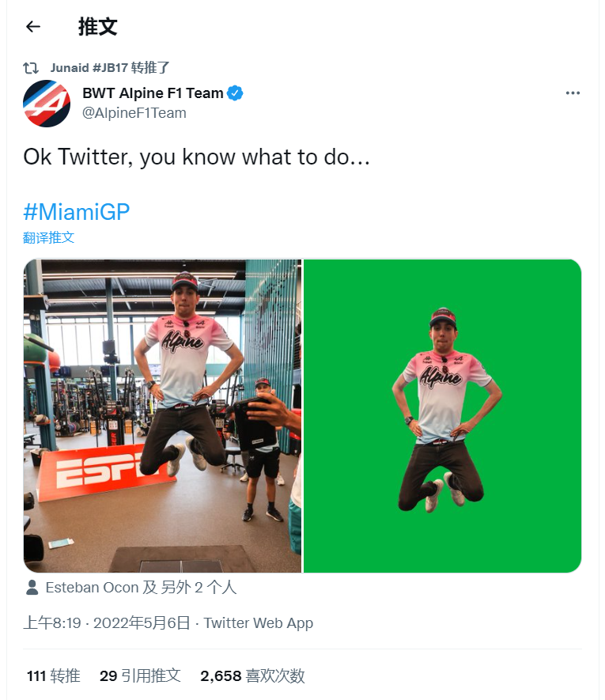Open the green-screen cutout photo
This screenshot has height=700, width=605.
(442, 415)
